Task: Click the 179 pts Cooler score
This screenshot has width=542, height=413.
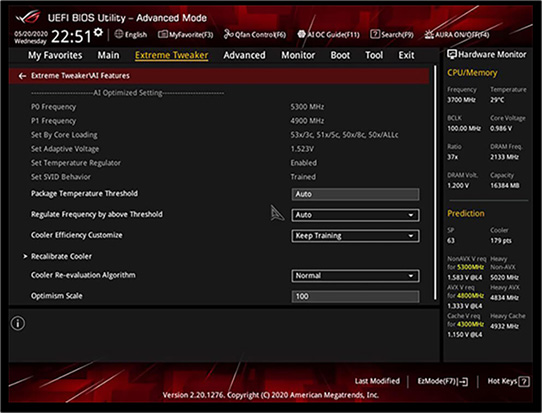Action: 501,241
